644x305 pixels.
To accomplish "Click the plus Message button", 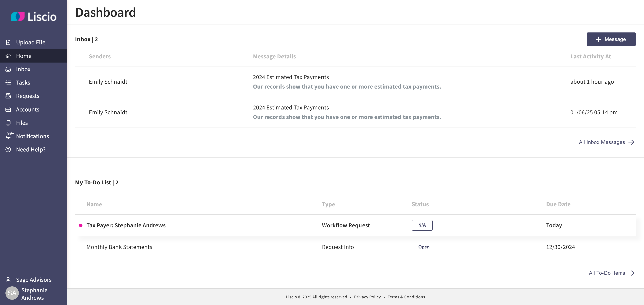I will pyautogui.click(x=611, y=39).
